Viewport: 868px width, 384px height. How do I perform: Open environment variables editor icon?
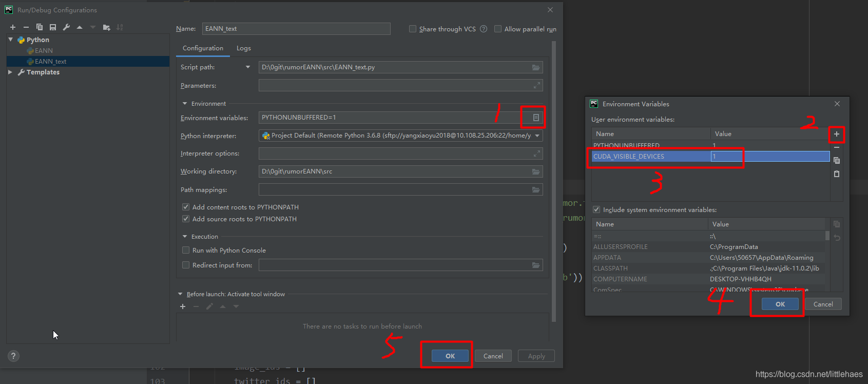pos(536,118)
